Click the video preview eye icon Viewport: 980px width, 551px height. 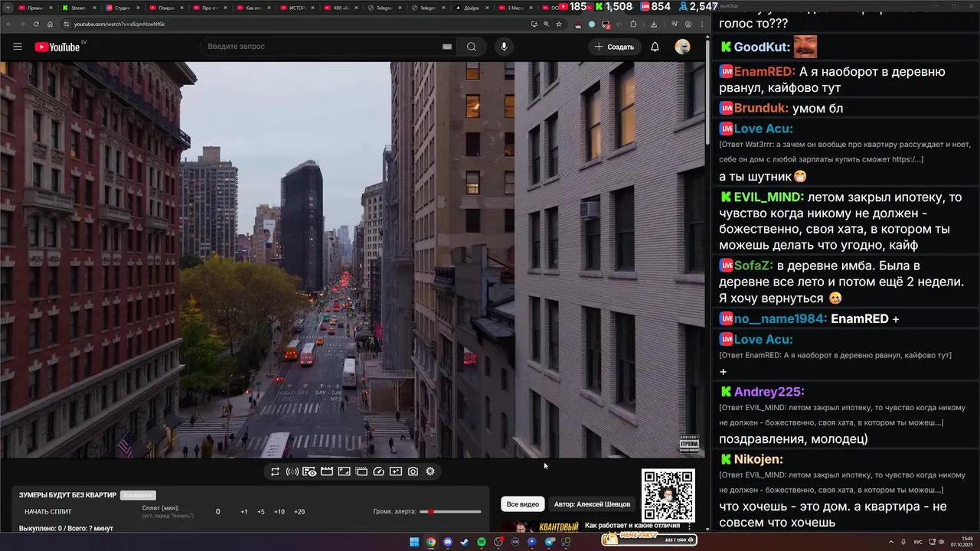click(x=309, y=471)
